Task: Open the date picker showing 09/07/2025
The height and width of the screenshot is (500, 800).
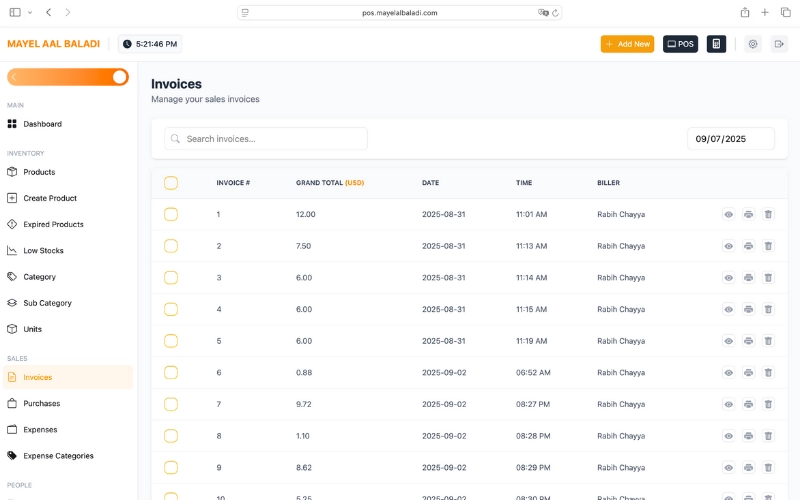Action: click(730, 139)
